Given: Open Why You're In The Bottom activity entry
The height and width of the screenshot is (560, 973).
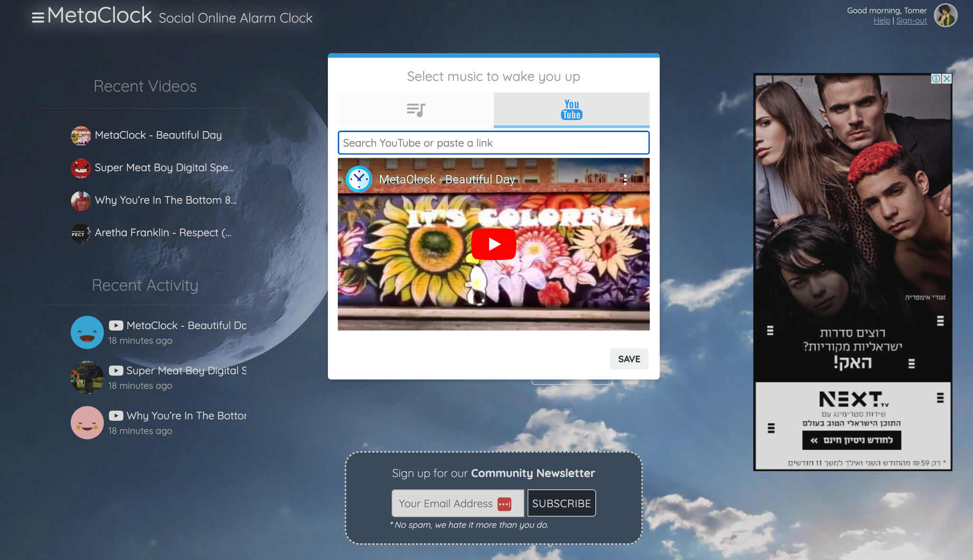Looking at the screenshot, I should pyautogui.click(x=186, y=416).
